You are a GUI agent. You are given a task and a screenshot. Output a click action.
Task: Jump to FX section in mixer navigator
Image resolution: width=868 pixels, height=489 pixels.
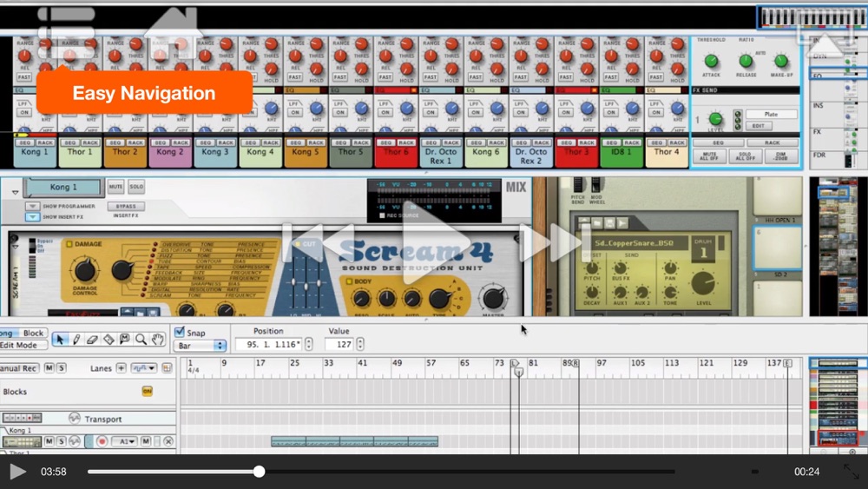click(817, 132)
